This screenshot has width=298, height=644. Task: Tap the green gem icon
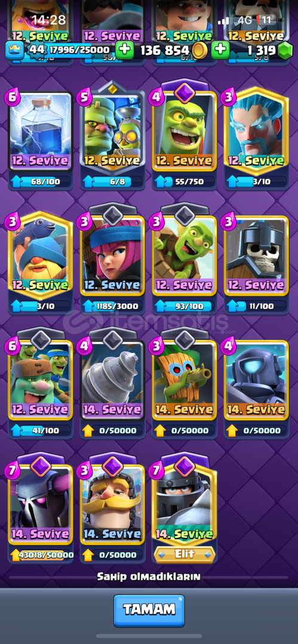click(284, 51)
